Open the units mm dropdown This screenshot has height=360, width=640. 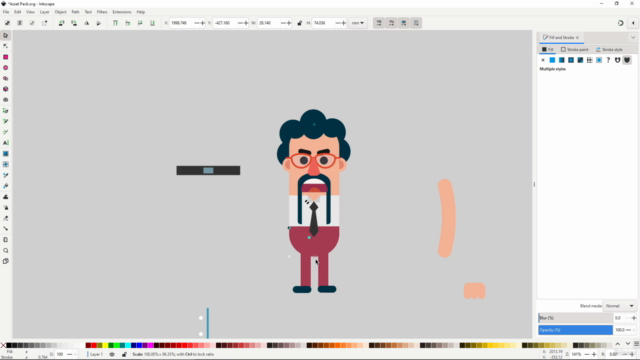tap(358, 23)
